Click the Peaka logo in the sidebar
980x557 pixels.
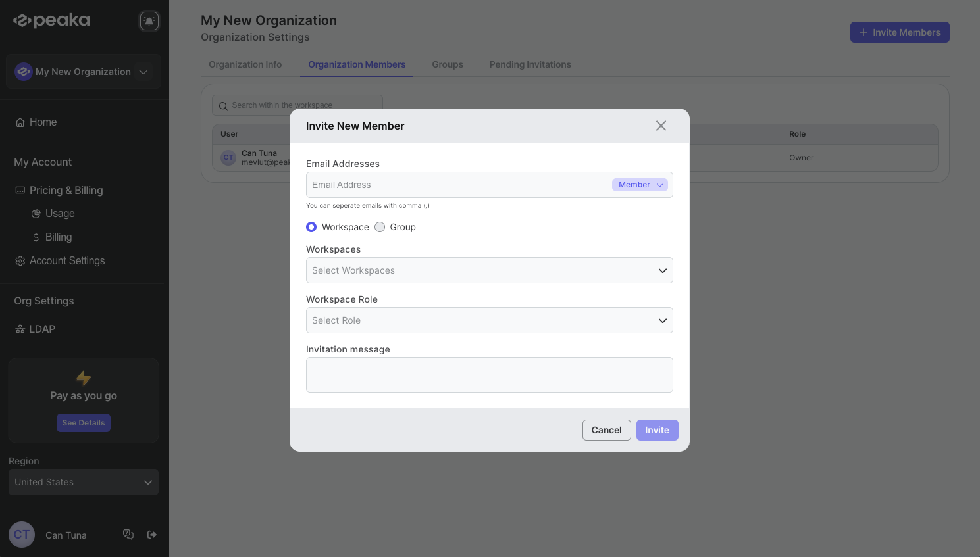coord(52,21)
